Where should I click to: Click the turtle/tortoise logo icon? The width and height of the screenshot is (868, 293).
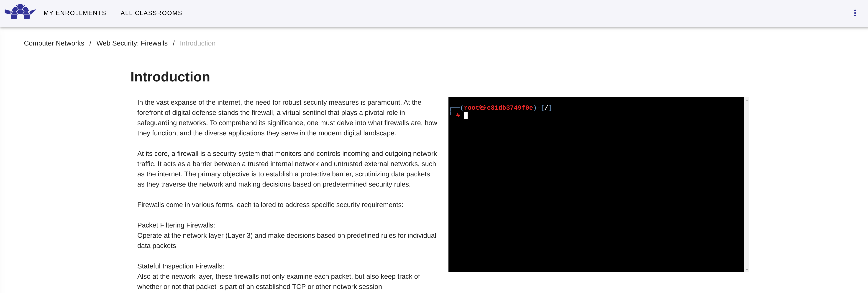pyautogui.click(x=20, y=12)
